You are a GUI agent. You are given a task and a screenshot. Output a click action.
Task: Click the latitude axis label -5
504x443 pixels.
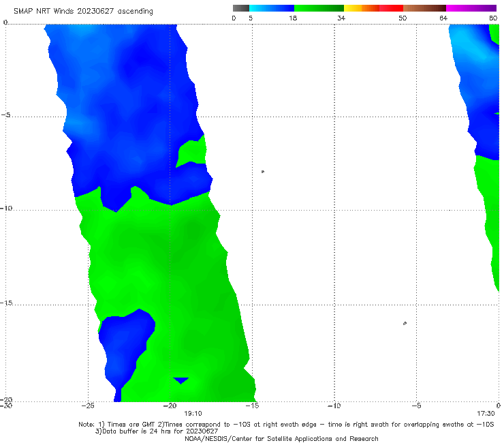pyautogui.click(x=5, y=115)
